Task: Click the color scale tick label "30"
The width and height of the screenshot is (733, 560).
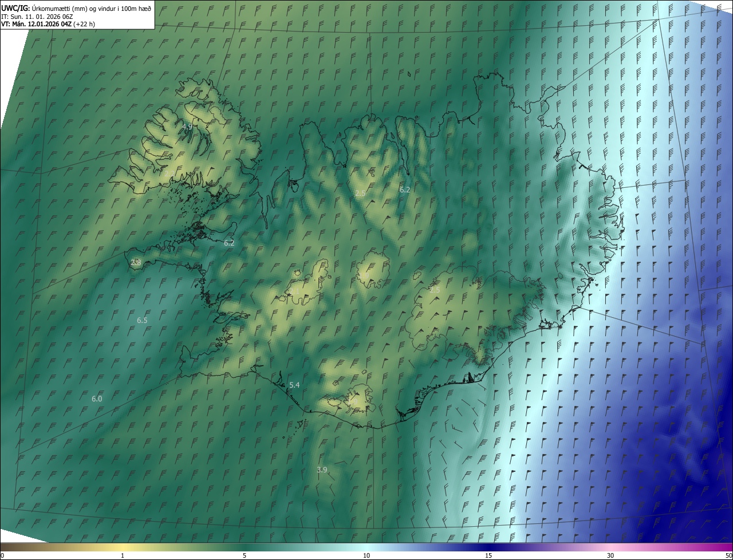Action: (610, 555)
